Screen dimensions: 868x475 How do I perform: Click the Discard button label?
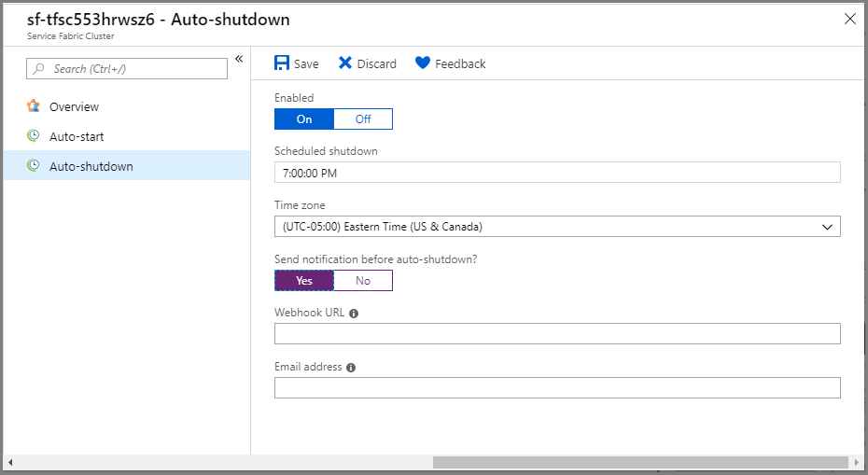376,63
